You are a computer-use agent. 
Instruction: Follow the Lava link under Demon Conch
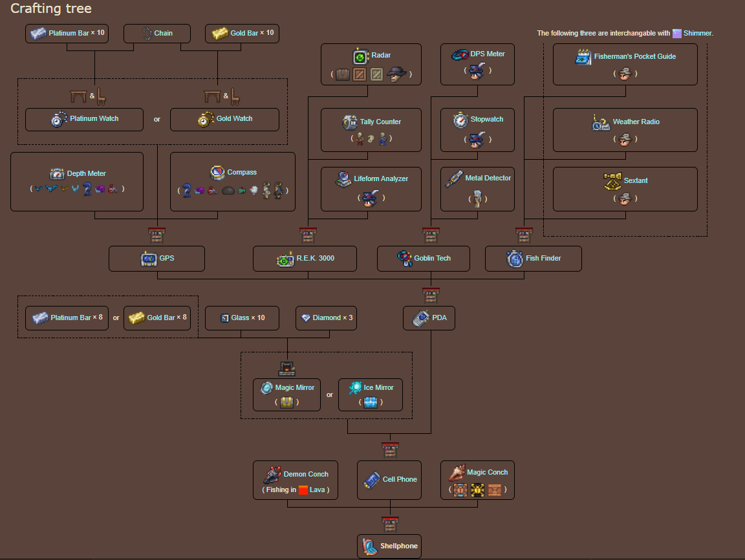[317, 490]
